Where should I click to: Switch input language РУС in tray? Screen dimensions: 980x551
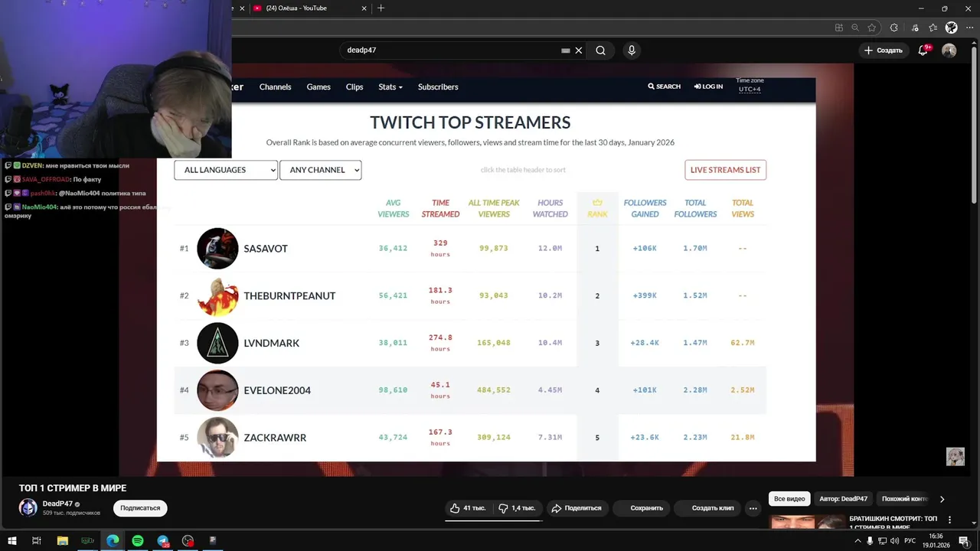[x=910, y=541]
